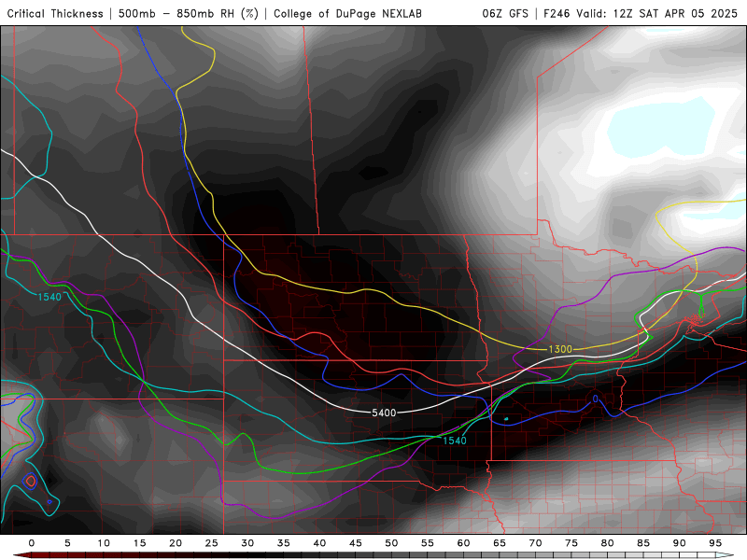Click the colorbar tick label 15

(139, 543)
